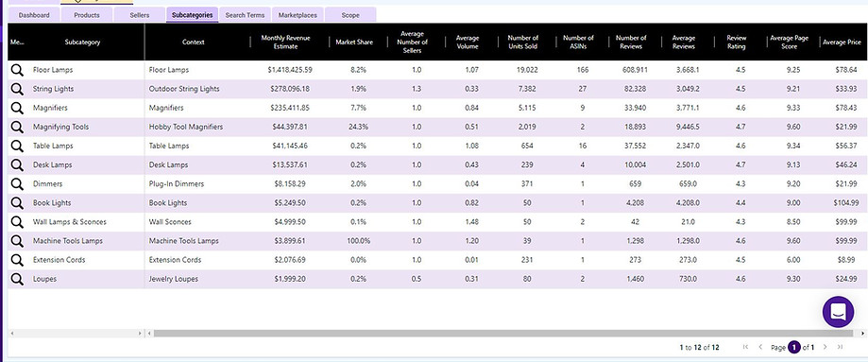This screenshot has height=362, width=868.
Task: Select the Marketplaces tab
Action: pyautogui.click(x=298, y=15)
